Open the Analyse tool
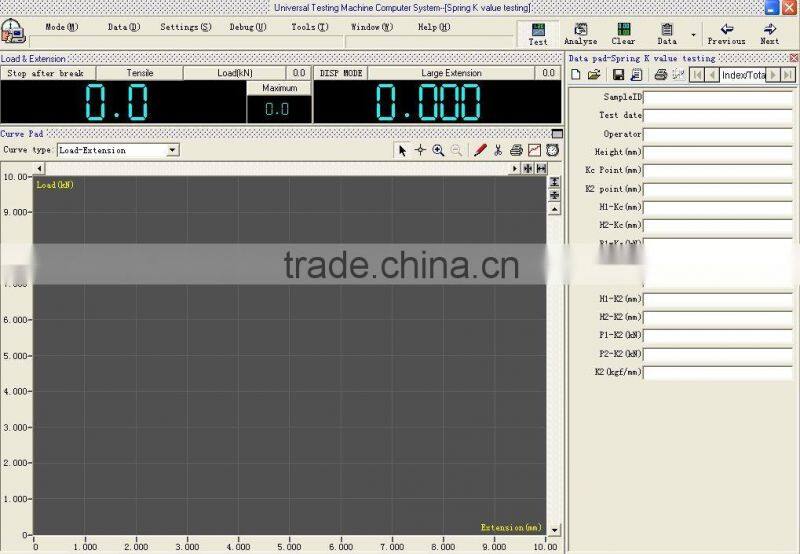The image size is (800, 554). (581, 34)
